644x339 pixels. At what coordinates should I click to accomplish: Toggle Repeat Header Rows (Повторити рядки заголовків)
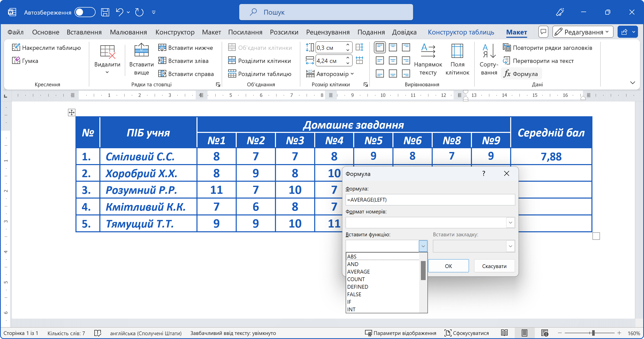[x=507, y=47]
